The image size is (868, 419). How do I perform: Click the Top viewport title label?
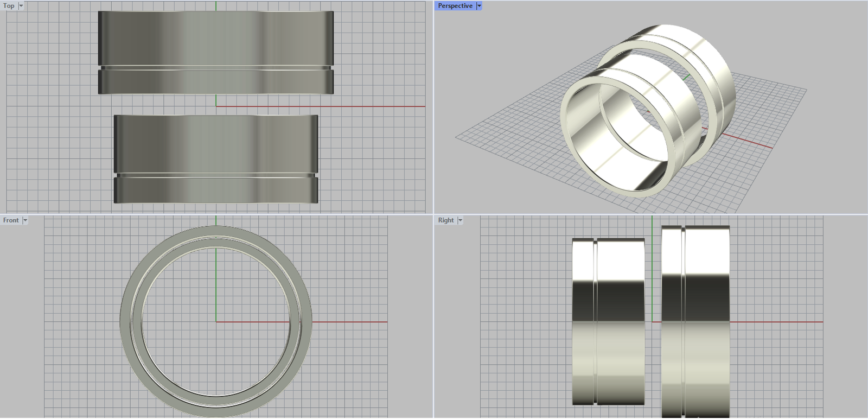pos(9,6)
